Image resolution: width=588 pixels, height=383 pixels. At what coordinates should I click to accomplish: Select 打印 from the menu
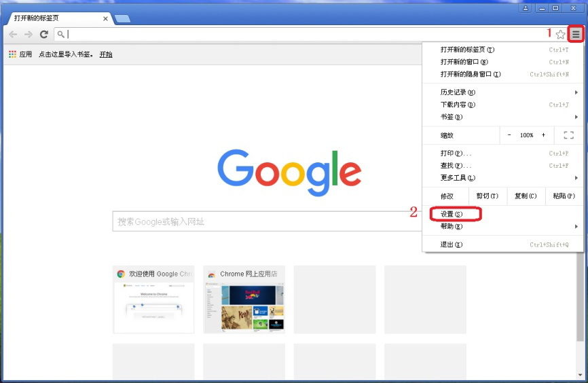(502, 153)
